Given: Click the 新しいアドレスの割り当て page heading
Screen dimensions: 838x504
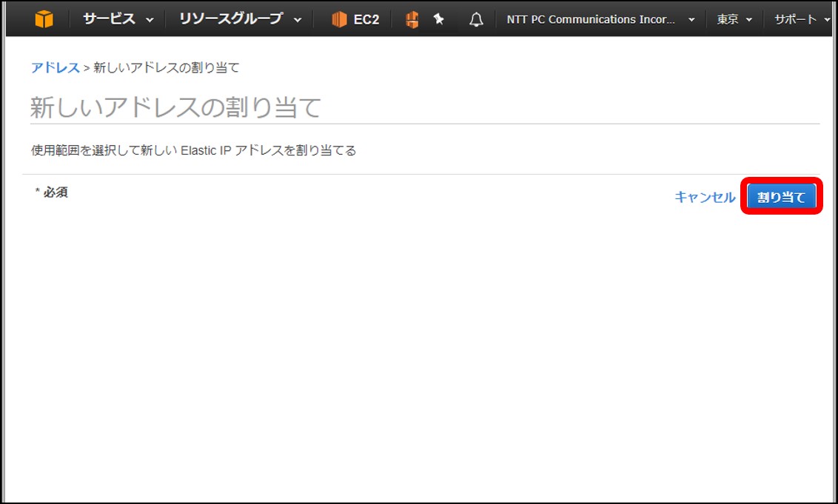Looking at the screenshot, I should [176, 107].
